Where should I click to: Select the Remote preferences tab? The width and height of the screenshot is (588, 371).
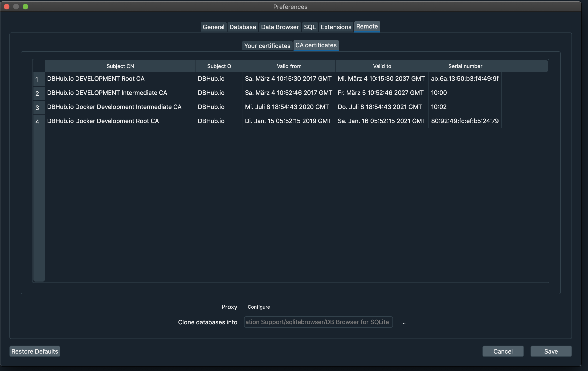pyautogui.click(x=367, y=26)
